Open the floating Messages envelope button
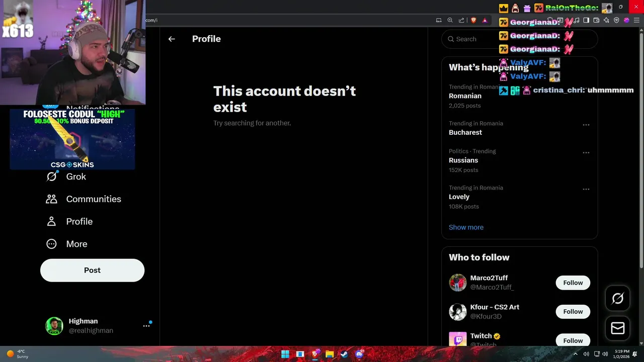The height and width of the screenshot is (362, 644). coord(618,328)
